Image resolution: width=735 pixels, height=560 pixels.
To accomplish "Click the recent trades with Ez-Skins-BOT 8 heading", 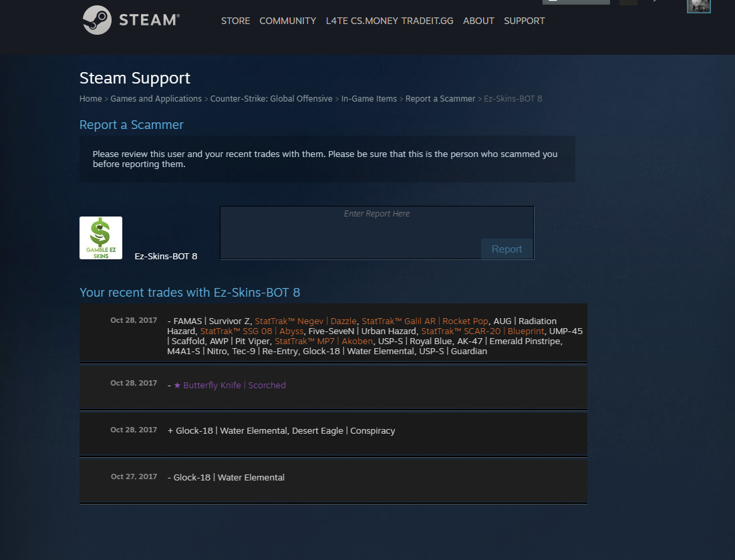I will coord(190,293).
